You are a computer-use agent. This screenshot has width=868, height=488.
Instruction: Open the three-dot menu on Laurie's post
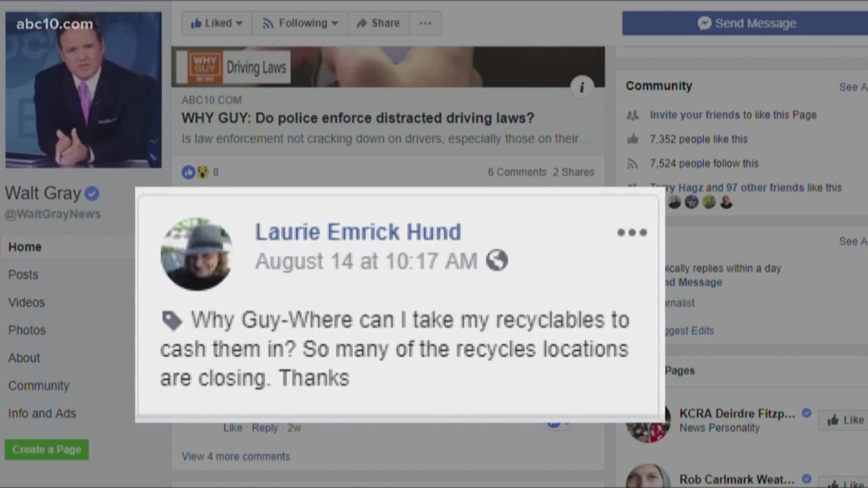[632, 232]
